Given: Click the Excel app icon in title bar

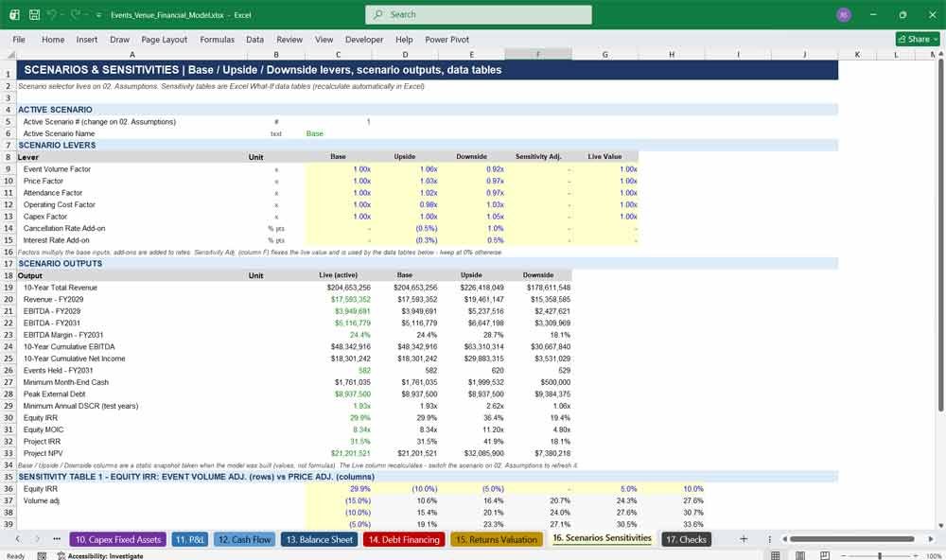Looking at the screenshot, I should click(x=14, y=14).
